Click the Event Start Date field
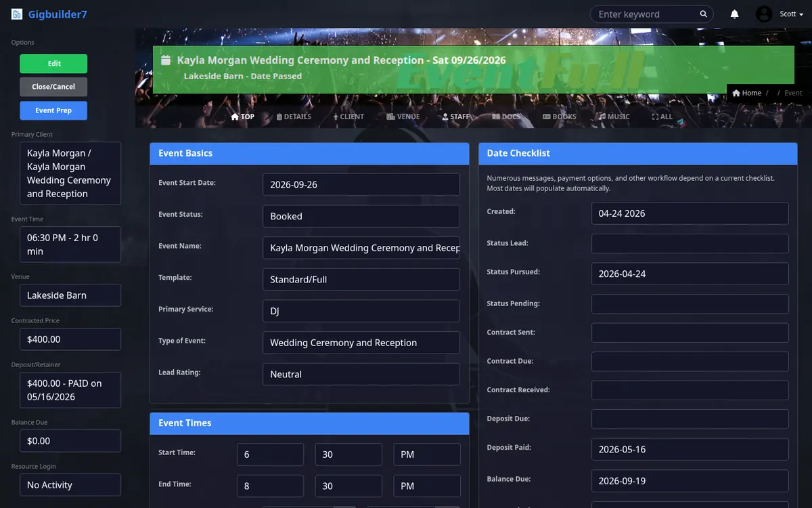812x508 pixels. point(361,184)
